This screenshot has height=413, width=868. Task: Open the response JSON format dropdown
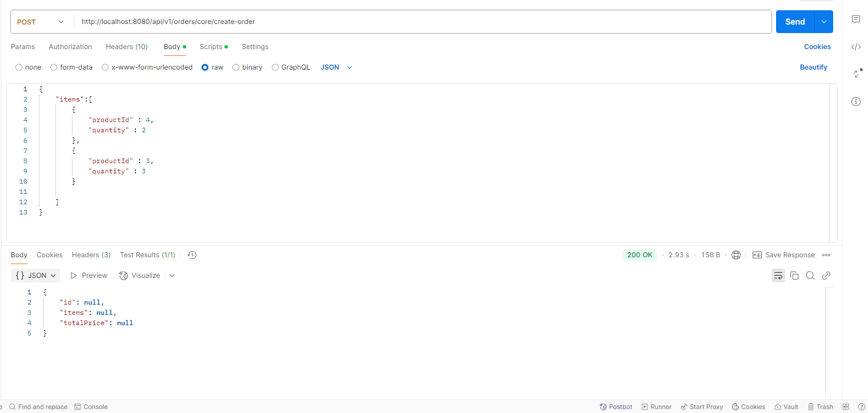[35, 276]
